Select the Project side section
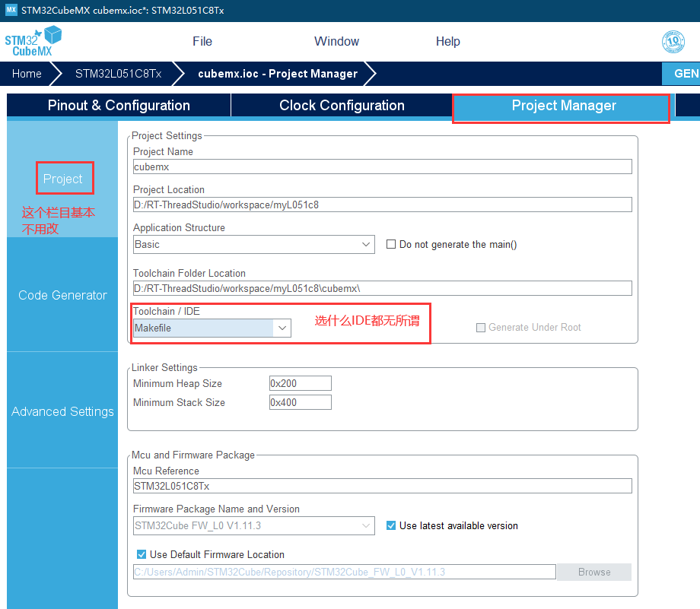Image resolution: width=700 pixels, height=609 pixels. coord(62,179)
